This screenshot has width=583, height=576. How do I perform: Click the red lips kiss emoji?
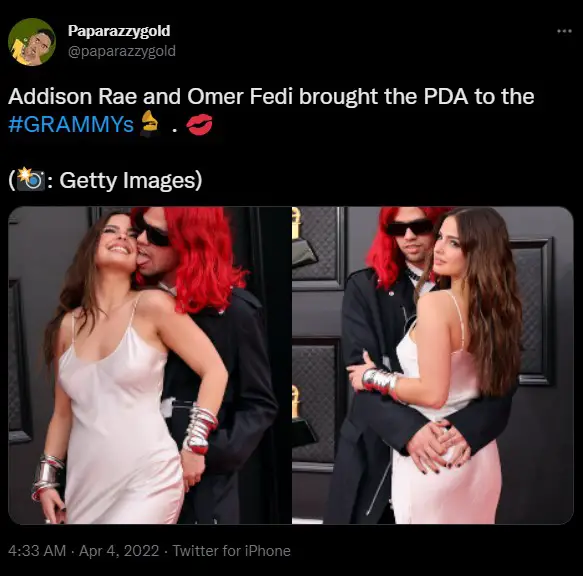tap(199, 124)
